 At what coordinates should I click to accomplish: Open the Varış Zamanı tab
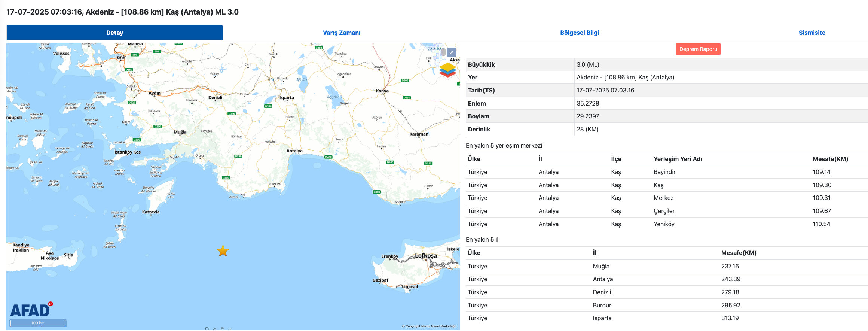[x=342, y=33]
